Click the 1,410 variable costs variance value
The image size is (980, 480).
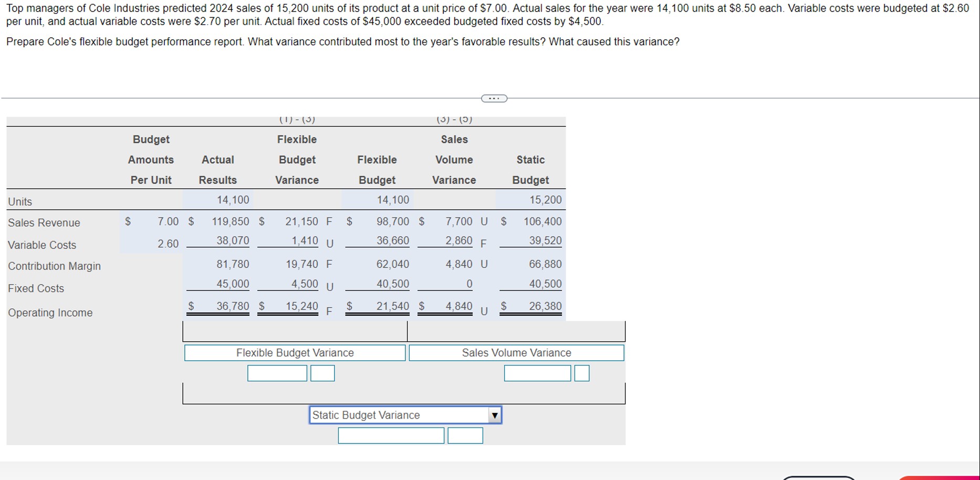click(305, 241)
